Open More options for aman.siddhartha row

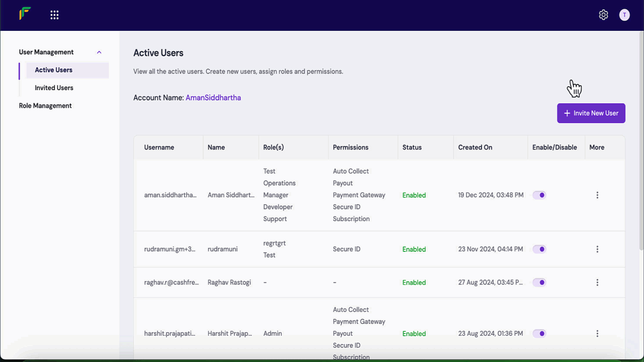click(597, 195)
